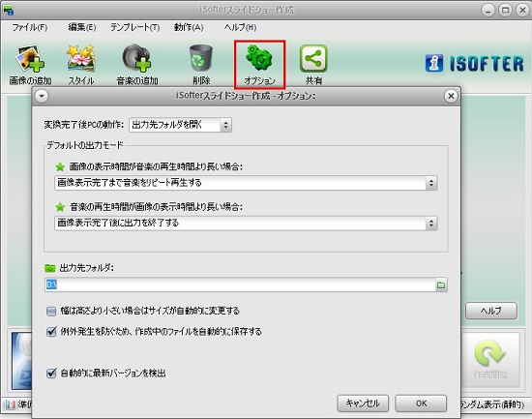The height and width of the screenshot is (419, 532).
Task: Uncheck 自動的に最新バージョンを検出 checkbox
Action: click(x=51, y=374)
